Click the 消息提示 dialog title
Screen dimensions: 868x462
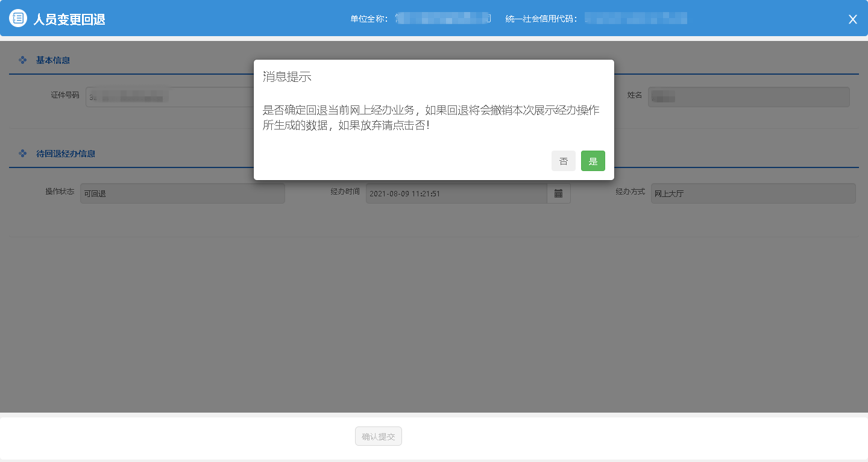tap(287, 76)
